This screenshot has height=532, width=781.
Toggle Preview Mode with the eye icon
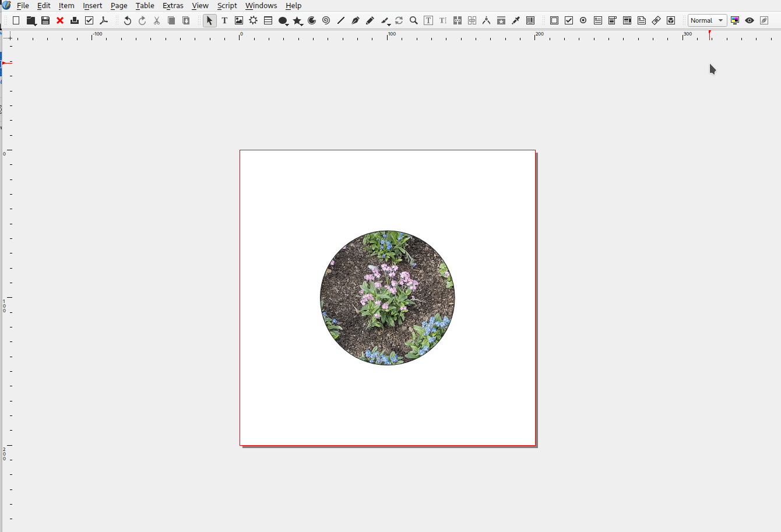(750, 20)
